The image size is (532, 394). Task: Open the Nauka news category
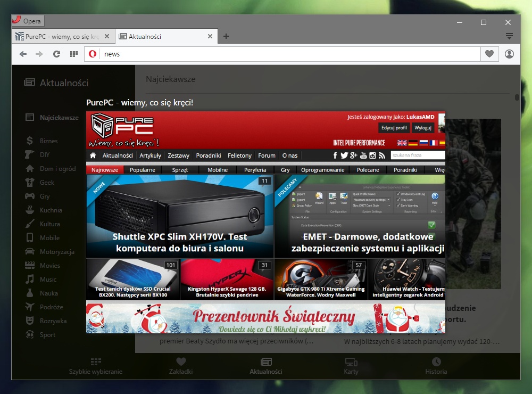tap(41, 293)
